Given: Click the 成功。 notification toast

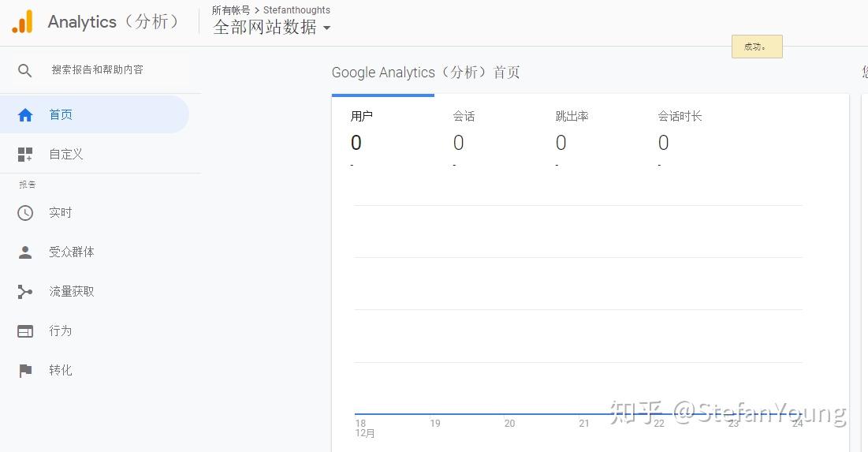Looking at the screenshot, I should pyautogui.click(x=757, y=47).
